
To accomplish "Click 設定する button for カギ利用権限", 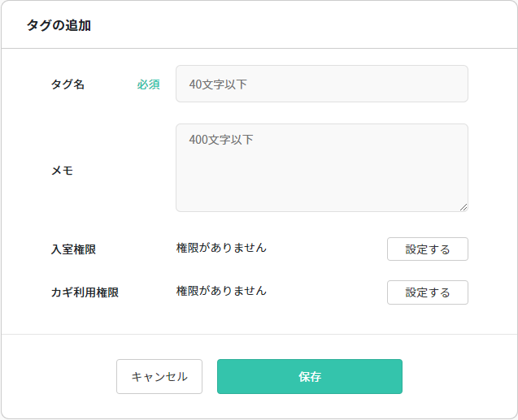I will 427,292.
